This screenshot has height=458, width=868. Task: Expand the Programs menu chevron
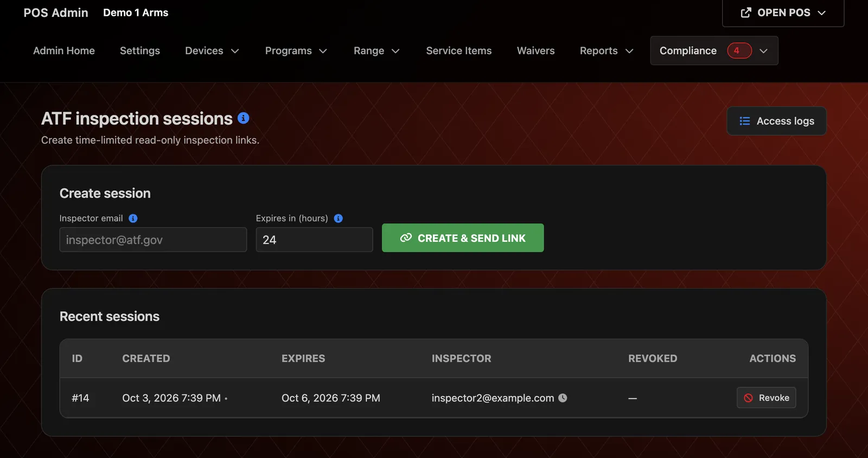point(323,51)
